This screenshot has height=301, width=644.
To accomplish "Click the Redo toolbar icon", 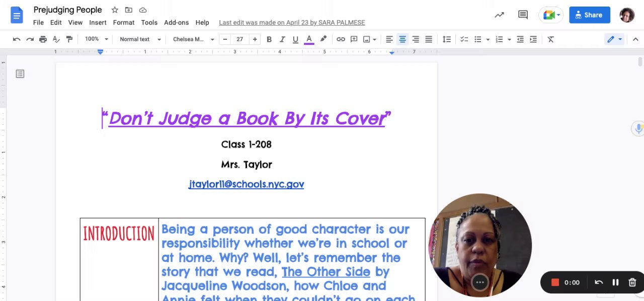I will tap(30, 39).
